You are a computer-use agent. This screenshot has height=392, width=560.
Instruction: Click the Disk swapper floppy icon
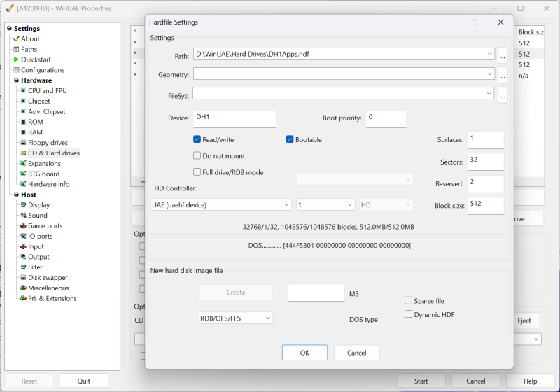tap(23, 277)
